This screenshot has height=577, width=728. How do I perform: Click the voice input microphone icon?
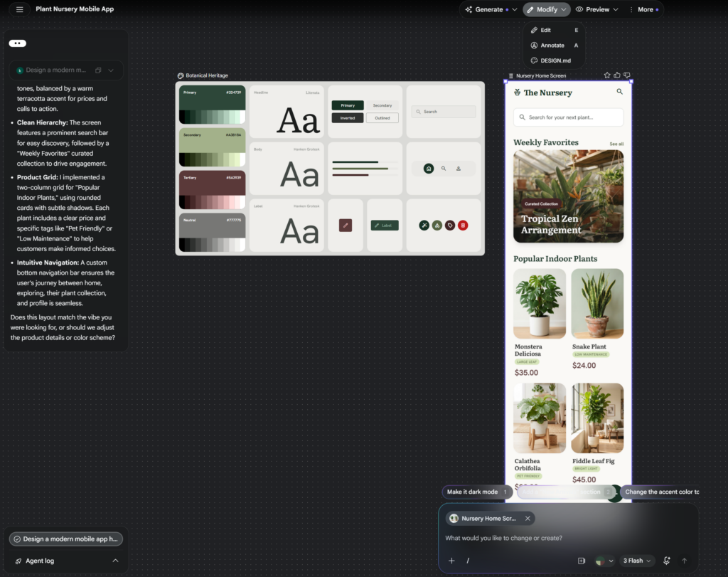pos(666,561)
